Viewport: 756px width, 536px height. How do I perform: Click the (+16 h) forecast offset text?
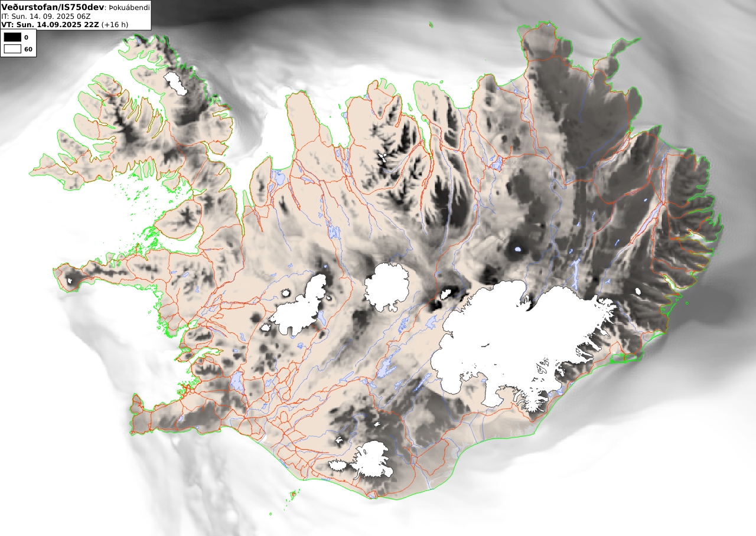tap(115, 25)
